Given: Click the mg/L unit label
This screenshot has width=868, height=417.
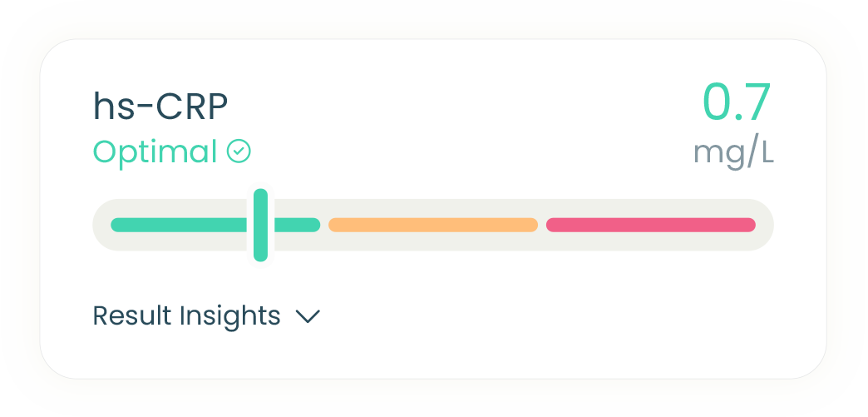Looking at the screenshot, I should pos(733,154).
